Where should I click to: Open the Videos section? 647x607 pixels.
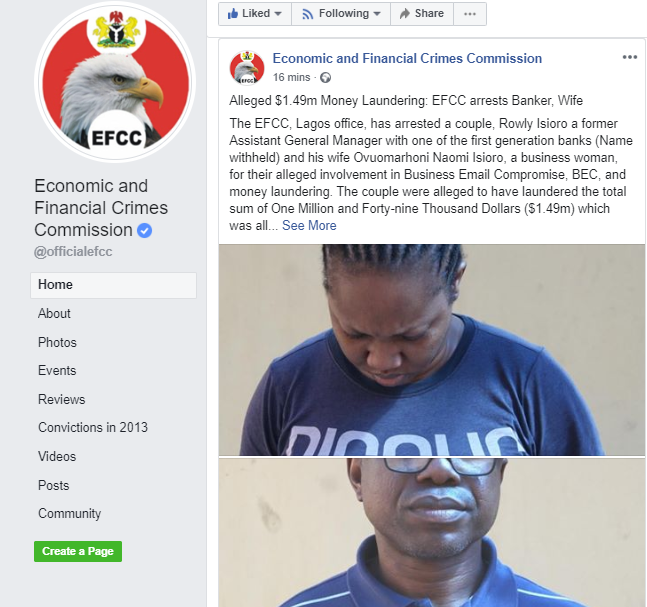tap(57, 456)
